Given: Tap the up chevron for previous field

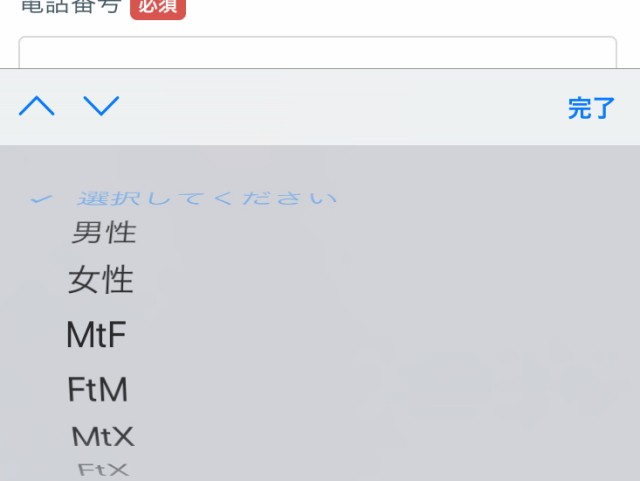Looking at the screenshot, I should [37, 106].
